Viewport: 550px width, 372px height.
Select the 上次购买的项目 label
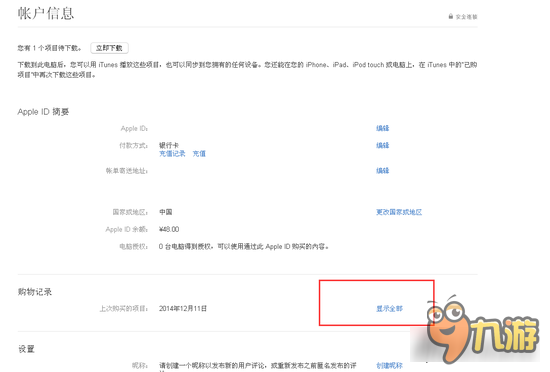[123, 309]
